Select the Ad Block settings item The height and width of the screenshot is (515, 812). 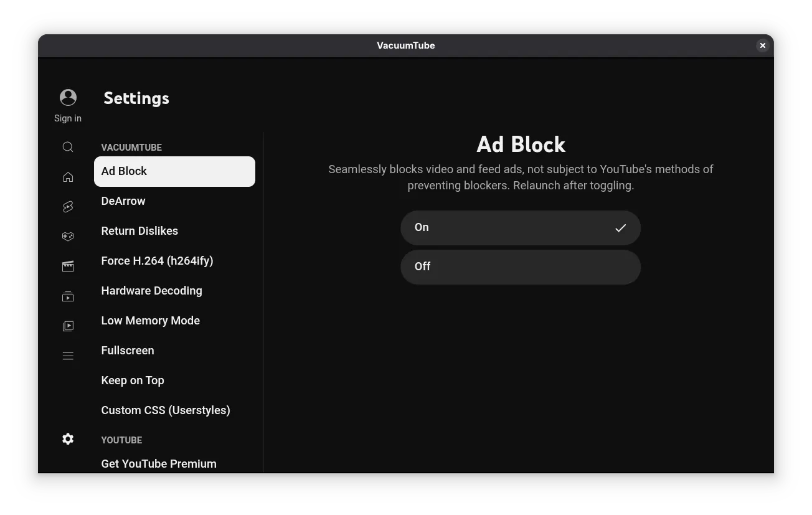click(174, 171)
